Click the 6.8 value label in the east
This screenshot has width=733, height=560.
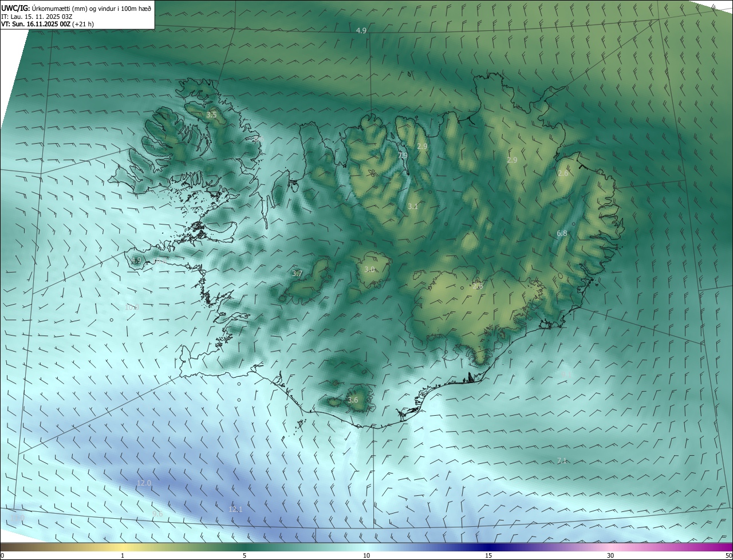pos(562,234)
